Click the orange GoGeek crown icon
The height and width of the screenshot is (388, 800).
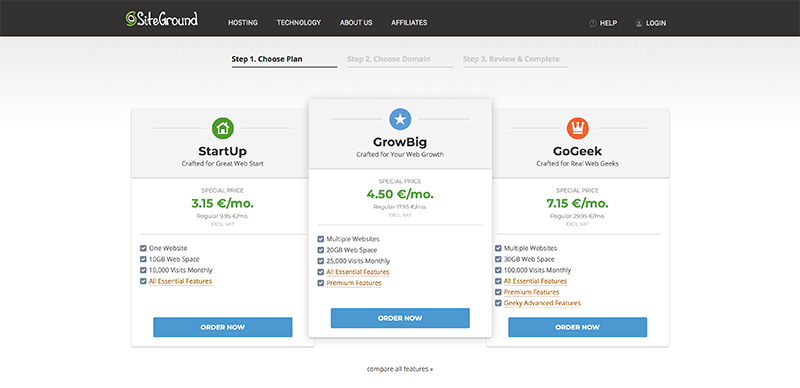point(578,128)
